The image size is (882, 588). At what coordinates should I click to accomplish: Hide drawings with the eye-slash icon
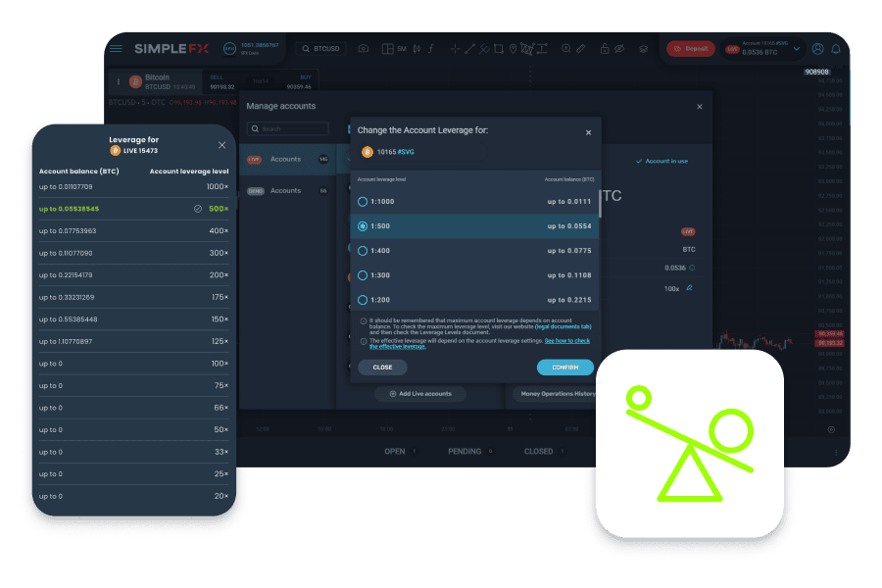[x=618, y=48]
